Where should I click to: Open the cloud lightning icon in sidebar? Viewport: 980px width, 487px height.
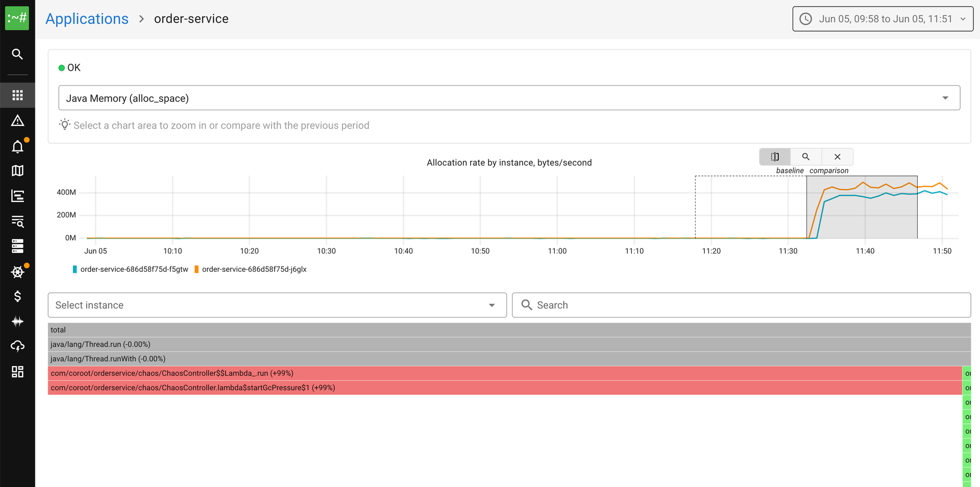pos(17,346)
